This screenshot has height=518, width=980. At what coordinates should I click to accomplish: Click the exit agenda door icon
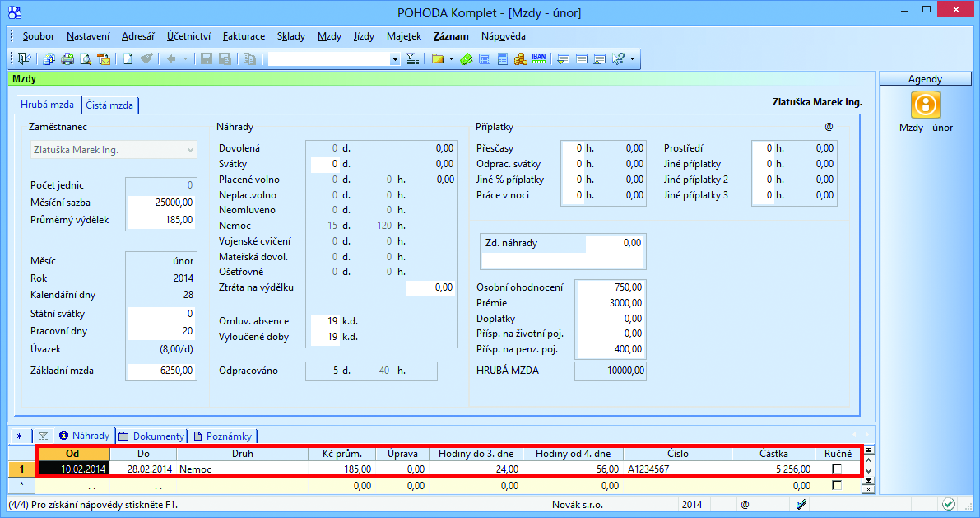click(x=25, y=58)
